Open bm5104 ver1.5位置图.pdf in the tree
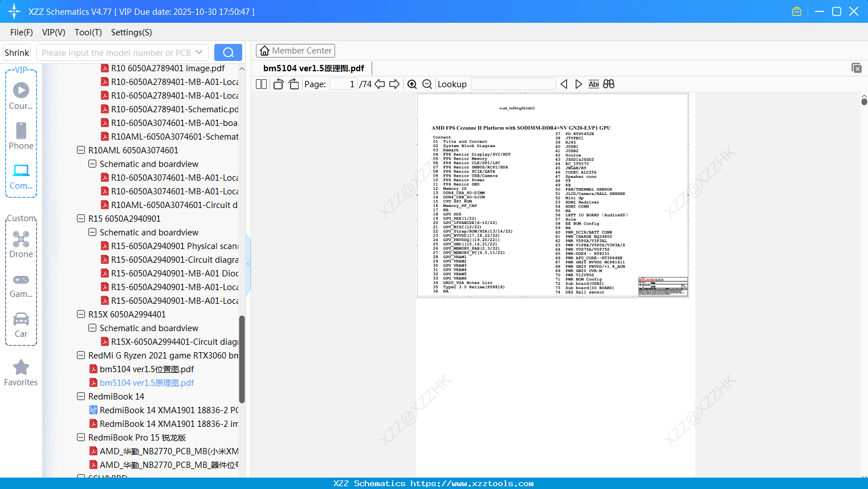Screen dimensions: 868x489 [x=141, y=369]
